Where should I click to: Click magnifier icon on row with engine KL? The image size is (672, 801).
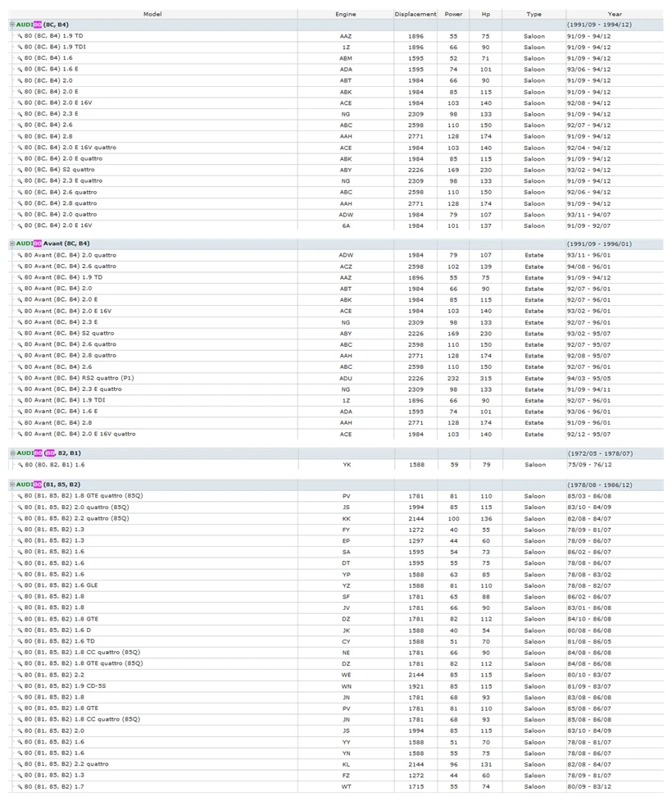[20, 765]
